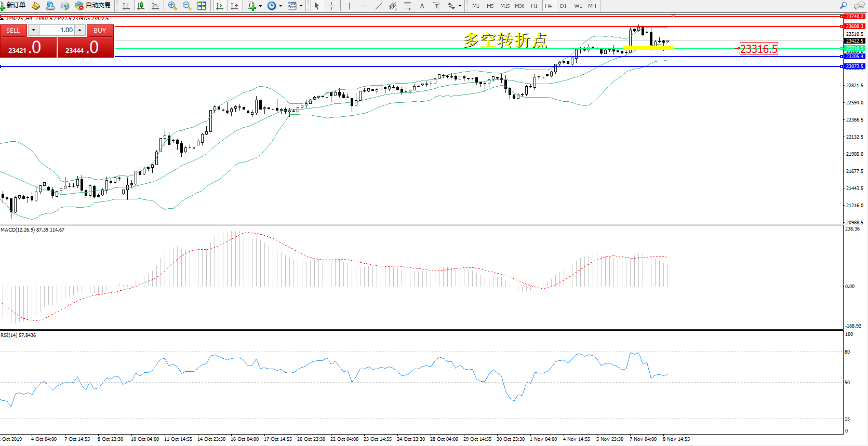Click the yellow highlighted support line on chart
This screenshot has width=868, height=446.
(x=648, y=47)
